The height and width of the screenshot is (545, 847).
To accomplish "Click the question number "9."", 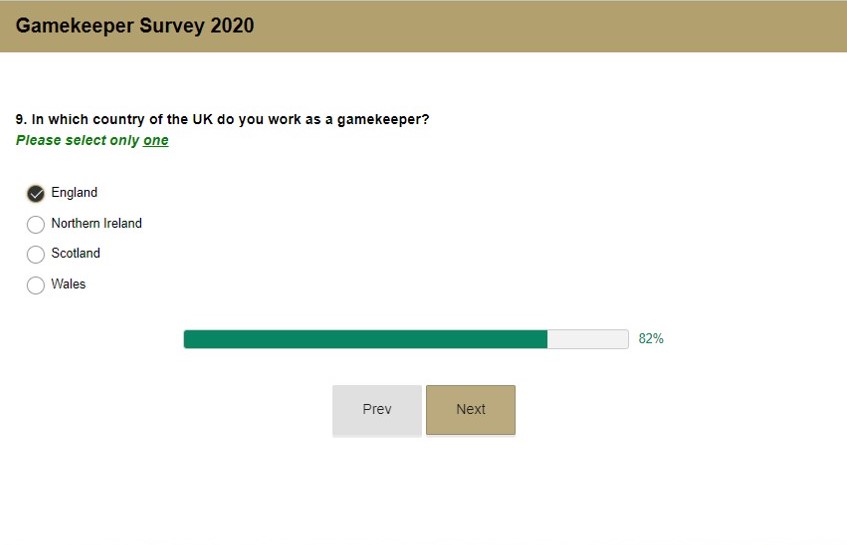I will pos(21,119).
